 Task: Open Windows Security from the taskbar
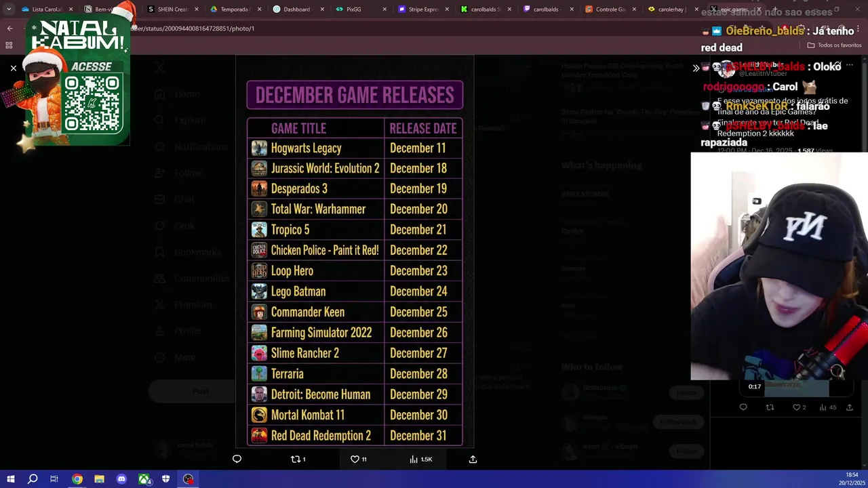click(165, 479)
